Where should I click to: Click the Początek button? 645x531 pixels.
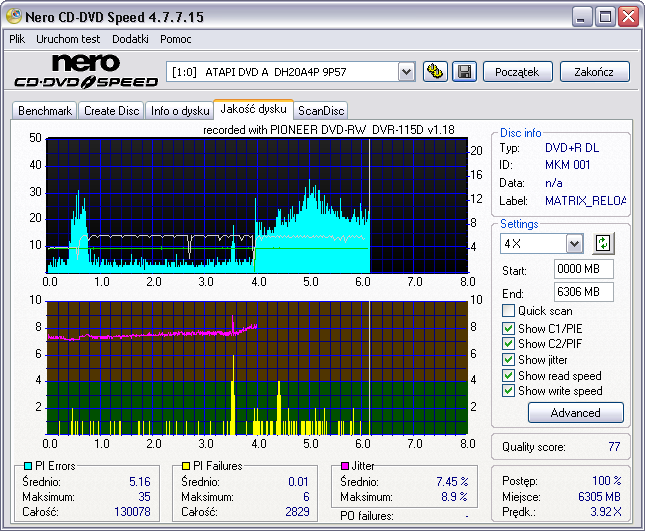tap(517, 72)
